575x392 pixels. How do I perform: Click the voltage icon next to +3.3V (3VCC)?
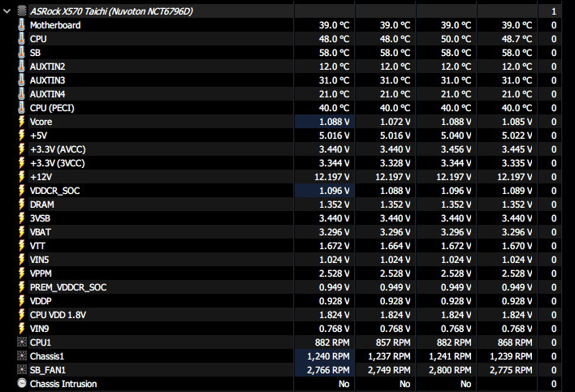click(22, 163)
